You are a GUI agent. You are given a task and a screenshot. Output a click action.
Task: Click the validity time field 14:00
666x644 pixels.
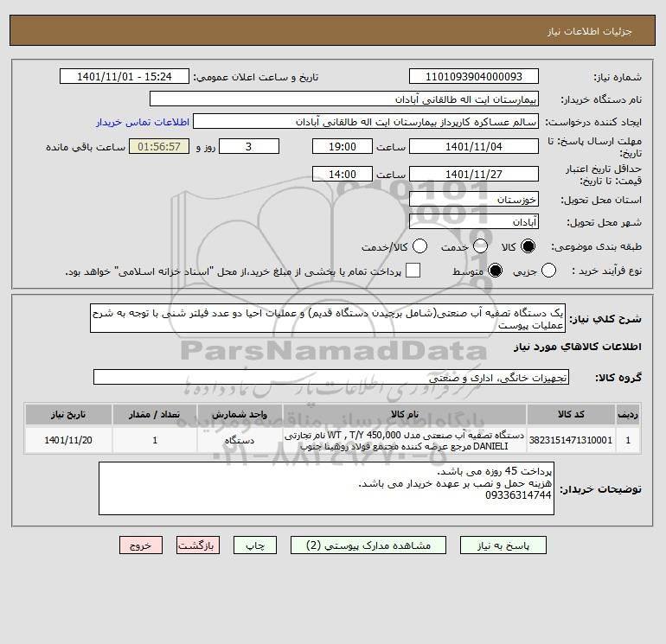(x=343, y=174)
